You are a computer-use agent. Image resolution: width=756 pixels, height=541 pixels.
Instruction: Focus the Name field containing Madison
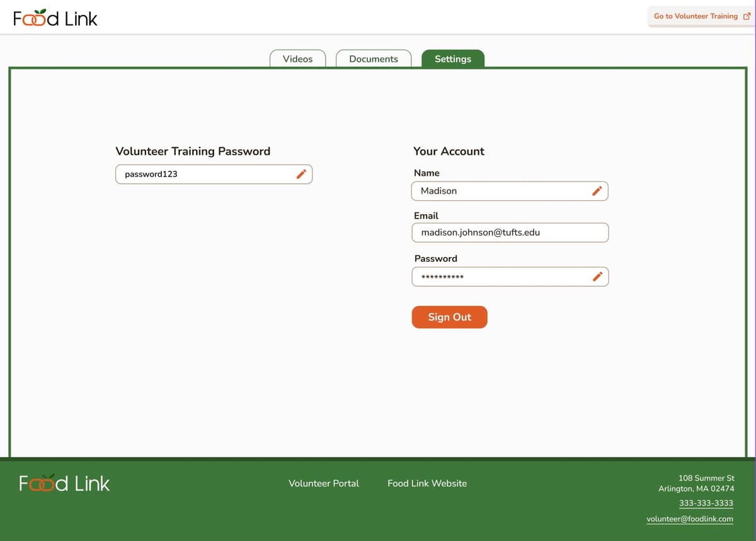click(x=498, y=191)
